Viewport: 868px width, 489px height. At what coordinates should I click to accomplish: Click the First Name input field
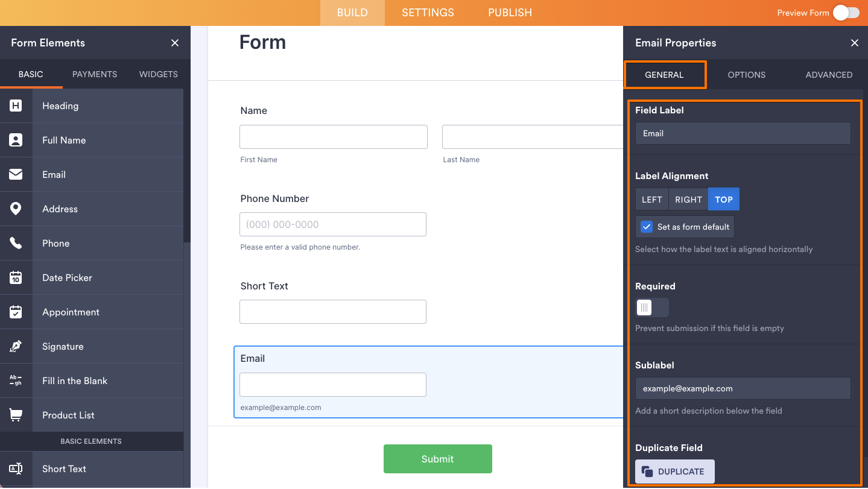(334, 137)
